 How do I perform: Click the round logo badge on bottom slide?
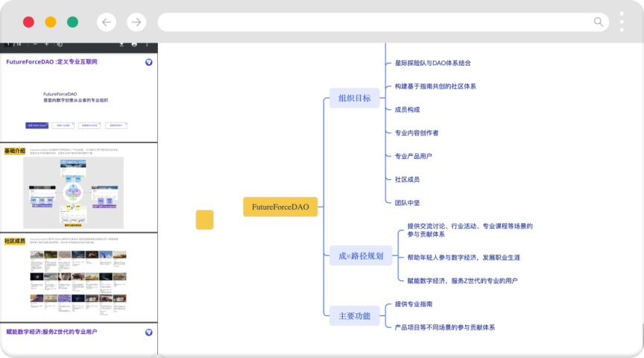pos(148,332)
